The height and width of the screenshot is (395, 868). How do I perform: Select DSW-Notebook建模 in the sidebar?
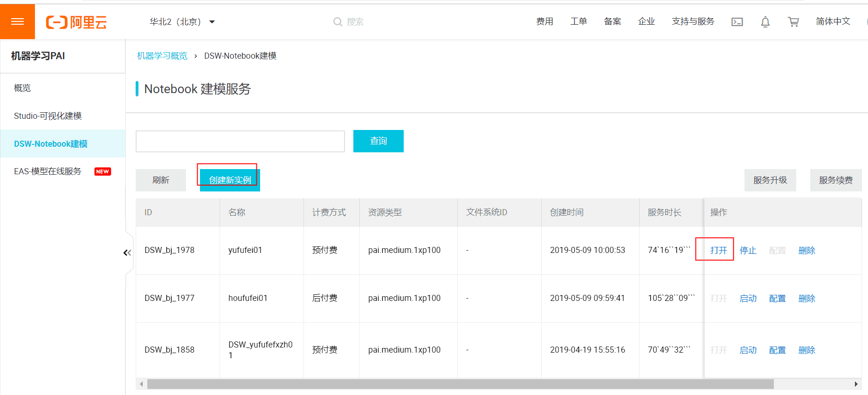tap(63, 144)
